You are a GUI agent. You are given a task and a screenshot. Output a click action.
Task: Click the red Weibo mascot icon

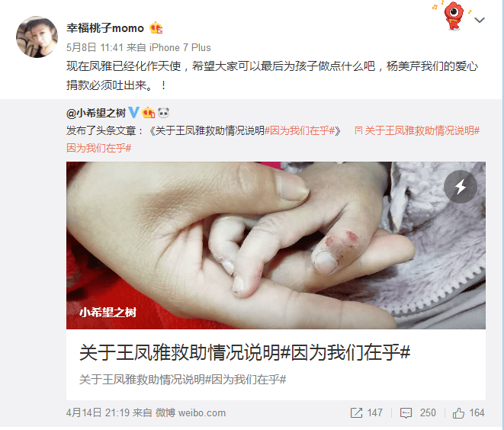(453, 15)
